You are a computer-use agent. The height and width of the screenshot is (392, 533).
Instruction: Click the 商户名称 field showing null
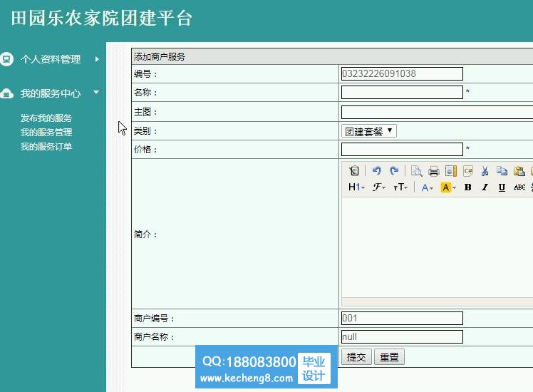coord(402,337)
